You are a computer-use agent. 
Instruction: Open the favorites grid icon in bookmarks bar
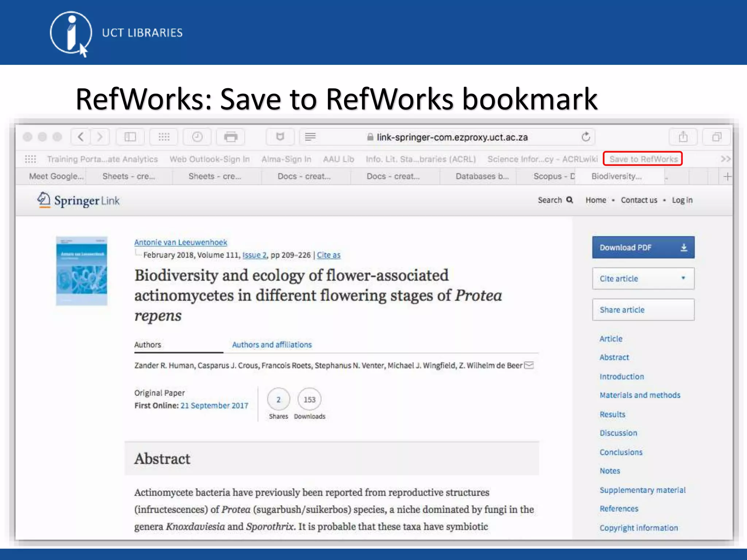tap(31, 159)
